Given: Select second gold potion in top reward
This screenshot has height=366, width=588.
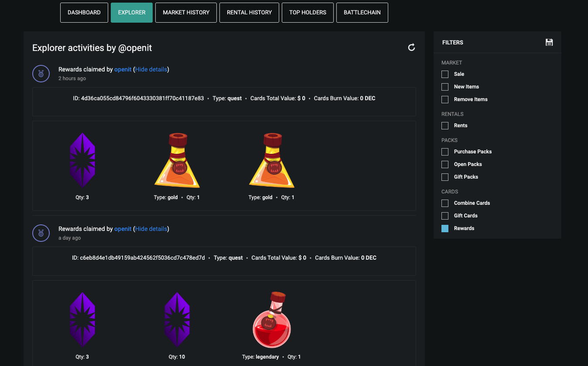Looking at the screenshot, I should [x=272, y=160].
